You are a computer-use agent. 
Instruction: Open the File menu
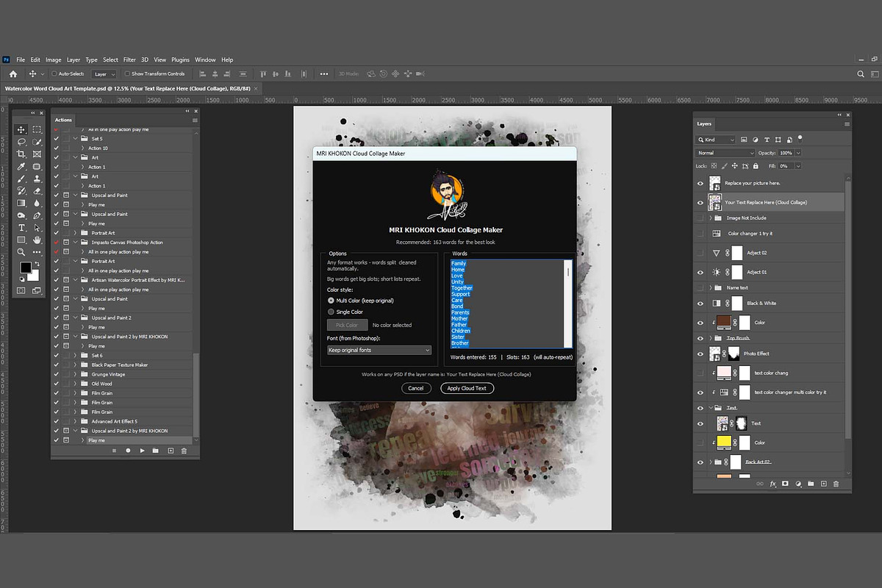coord(21,60)
